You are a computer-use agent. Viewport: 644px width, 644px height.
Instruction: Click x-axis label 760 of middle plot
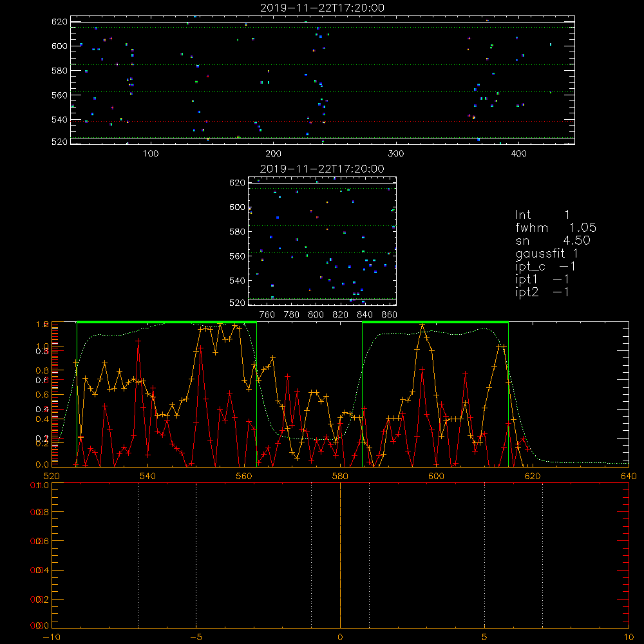tap(267, 315)
